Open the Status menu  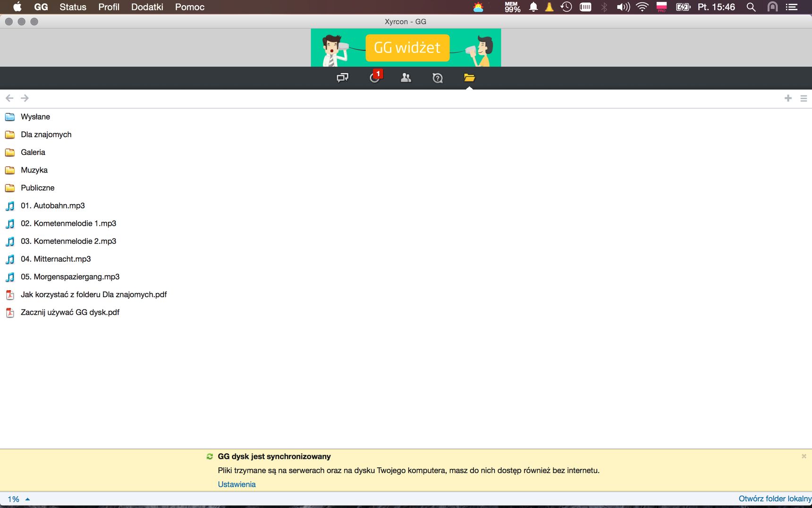(x=73, y=7)
